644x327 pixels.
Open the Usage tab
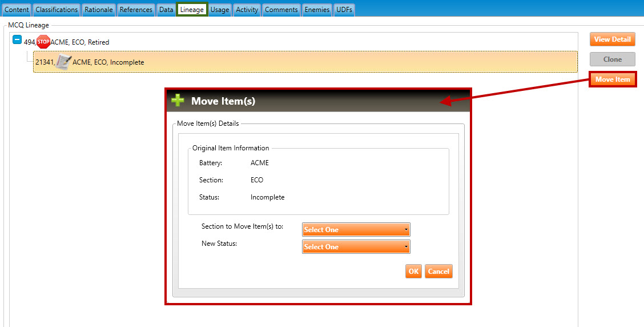pos(219,10)
